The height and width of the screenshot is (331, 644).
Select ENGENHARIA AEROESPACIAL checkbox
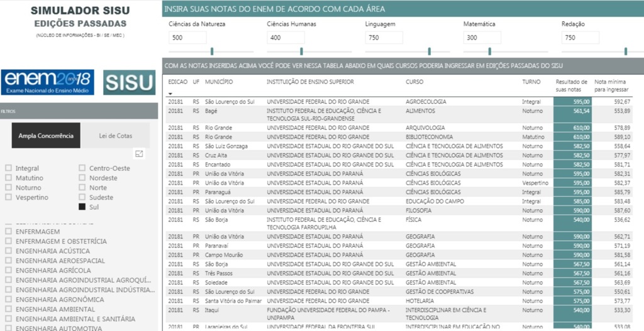click(8, 261)
